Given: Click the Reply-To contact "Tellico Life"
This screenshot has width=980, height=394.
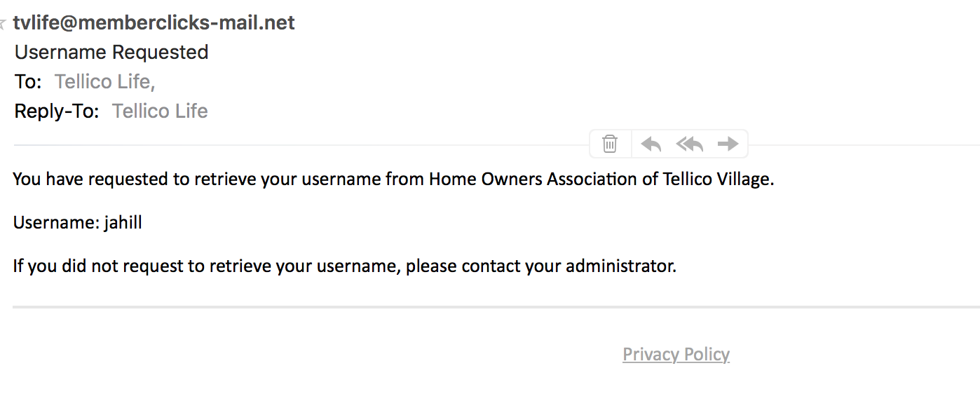Looking at the screenshot, I should pyautogui.click(x=160, y=111).
